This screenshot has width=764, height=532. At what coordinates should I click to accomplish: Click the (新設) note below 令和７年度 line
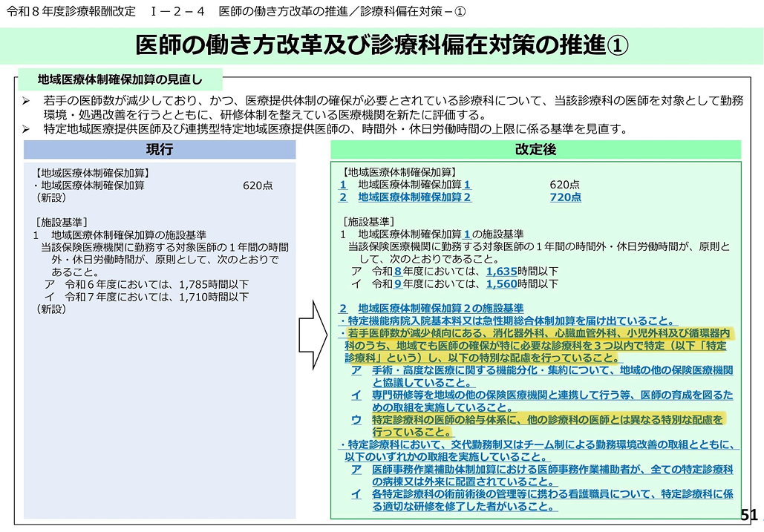point(50,309)
